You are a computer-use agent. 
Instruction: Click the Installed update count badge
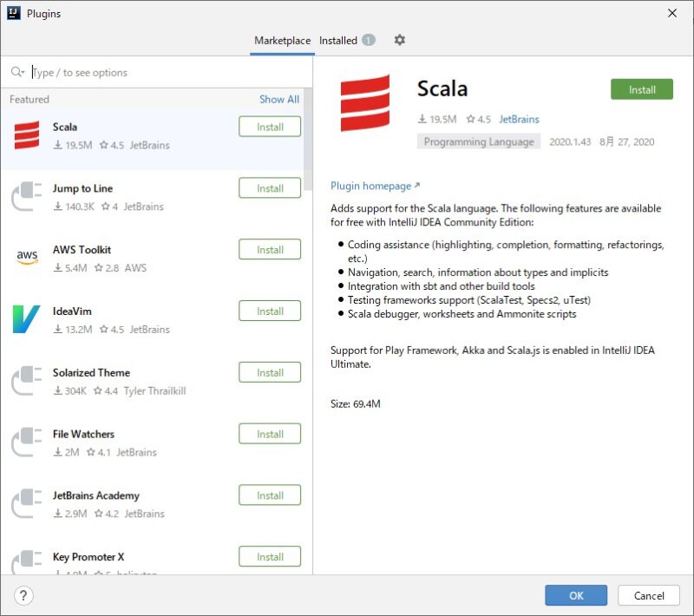tap(368, 40)
